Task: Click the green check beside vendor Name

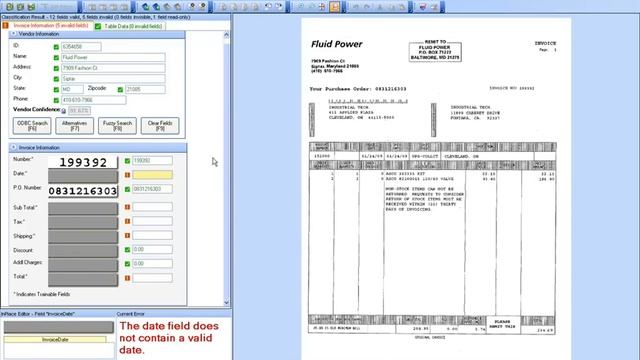Action: pyautogui.click(x=56, y=58)
